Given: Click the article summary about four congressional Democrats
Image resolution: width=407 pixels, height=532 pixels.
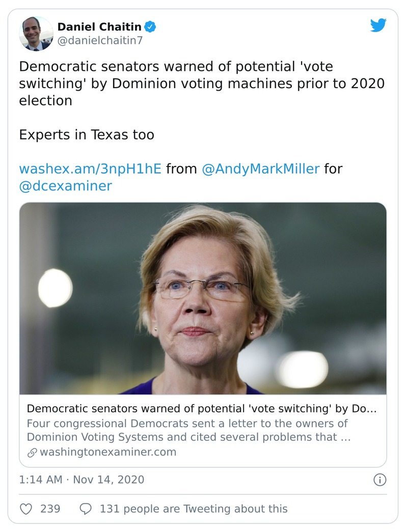Looking at the screenshot, I should coord(188,430).
